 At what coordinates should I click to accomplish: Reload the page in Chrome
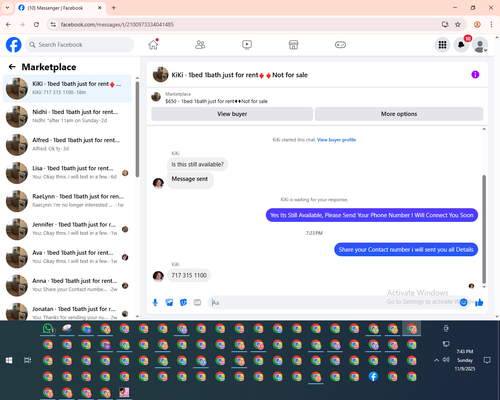[36, 24]
